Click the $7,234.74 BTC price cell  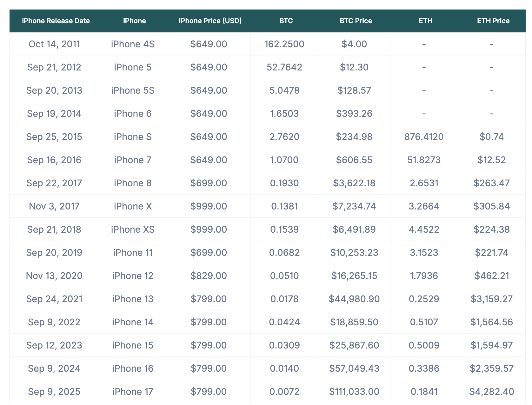[x=354, y=206]
